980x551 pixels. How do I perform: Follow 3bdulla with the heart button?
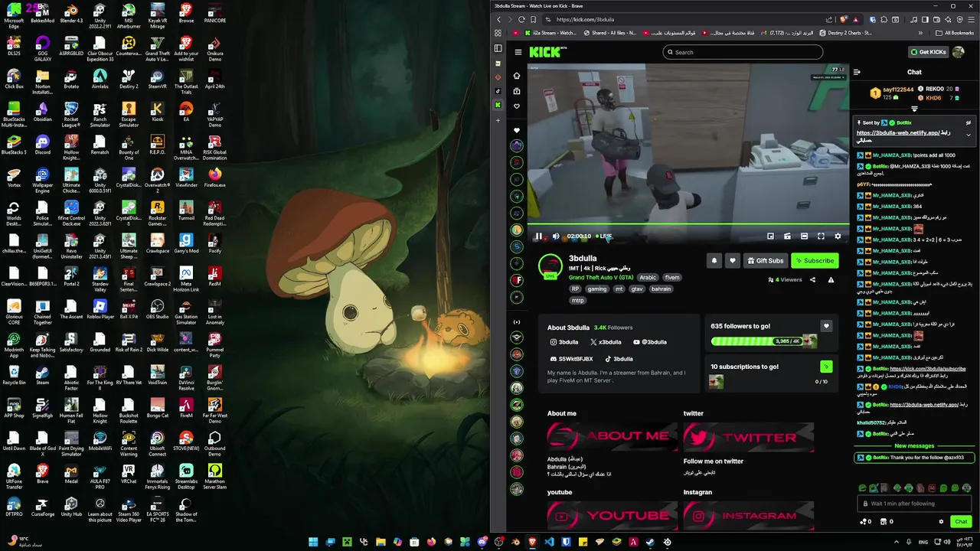(733, 261)
